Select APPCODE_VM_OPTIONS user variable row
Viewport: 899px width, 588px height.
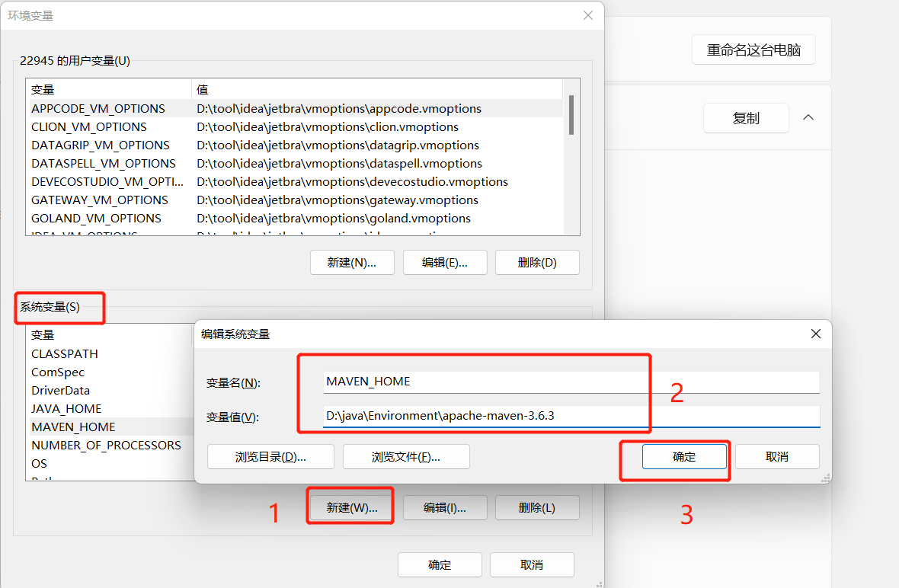tap(294, 108)
